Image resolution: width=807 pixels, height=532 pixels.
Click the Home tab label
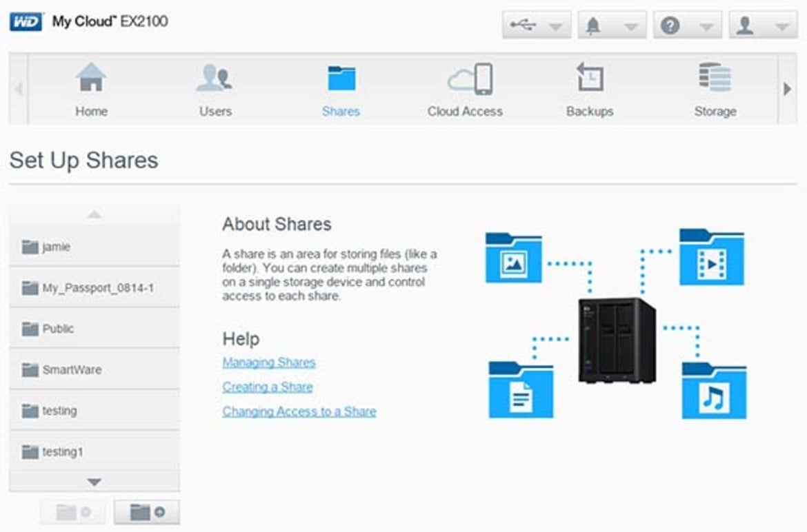pyautogui.click(x=92, y=111)
